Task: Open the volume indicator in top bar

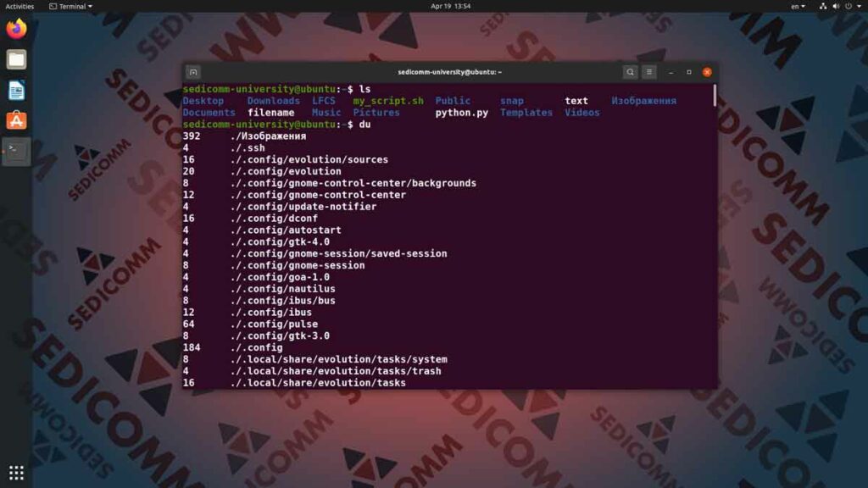Action: tap(835, 6)
